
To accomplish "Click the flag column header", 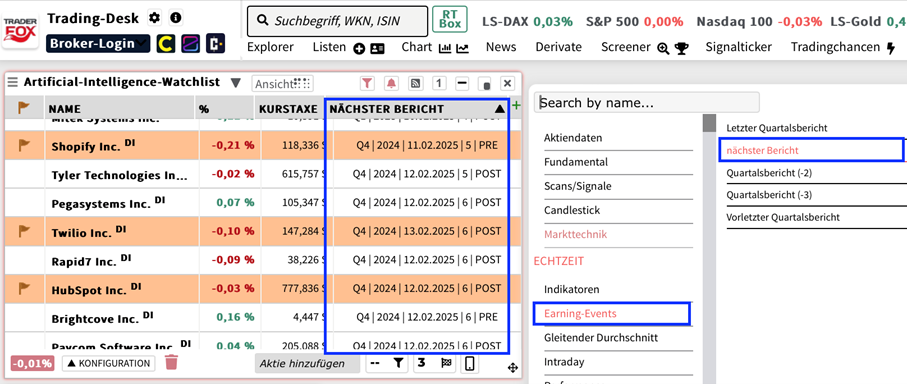I will pos(24,108).
